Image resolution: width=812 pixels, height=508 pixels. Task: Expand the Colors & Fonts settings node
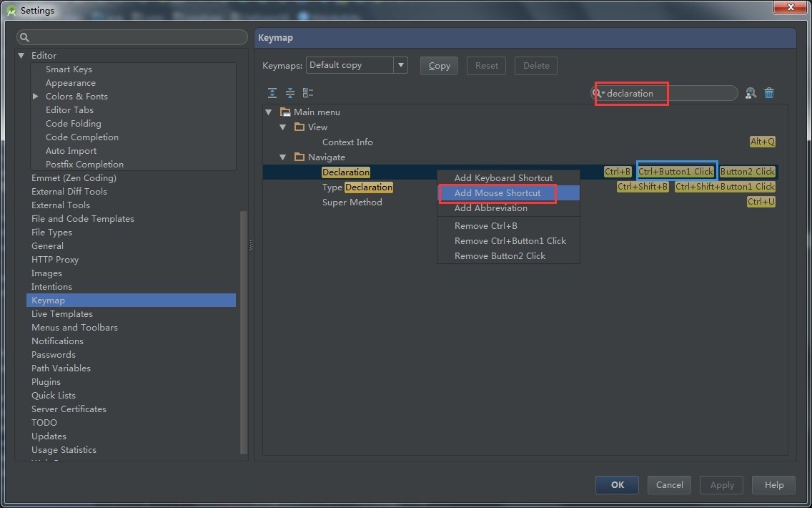[36, 97]
